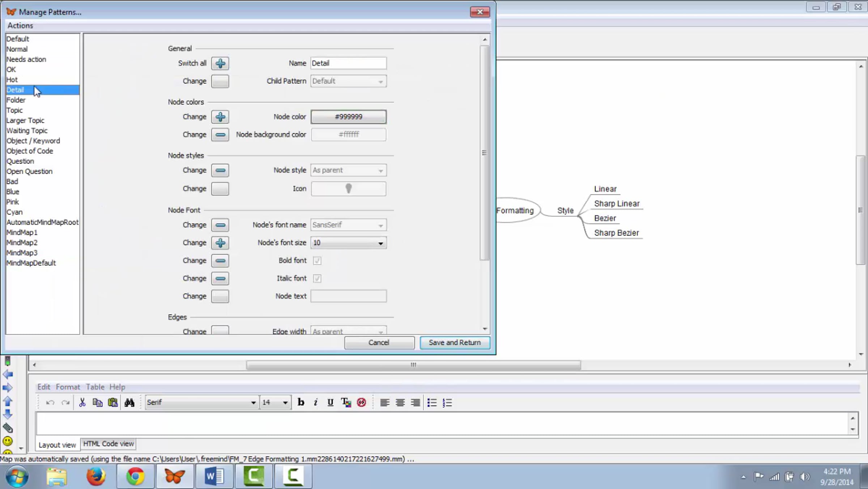Click the yellow smiley face icon

pos(8,441)
